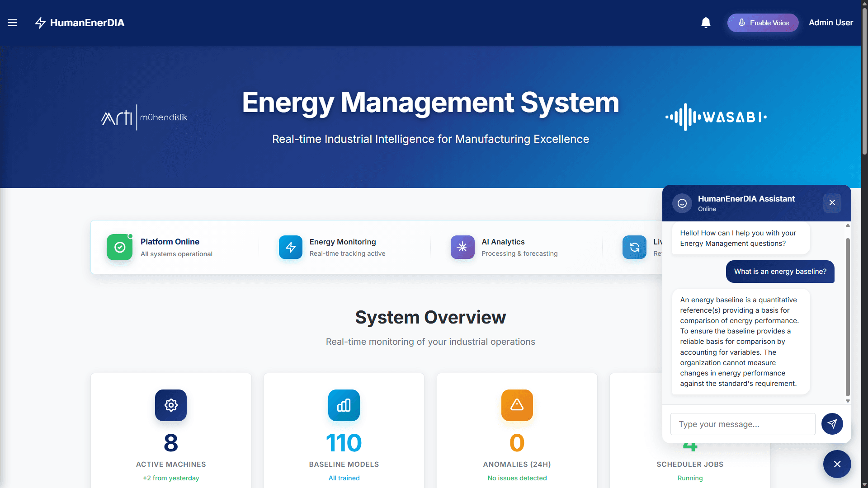Click the notification bell

[x=706, y=22]
